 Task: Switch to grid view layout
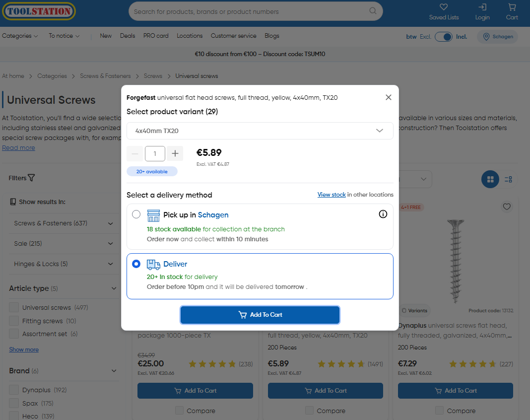point(490,179)
